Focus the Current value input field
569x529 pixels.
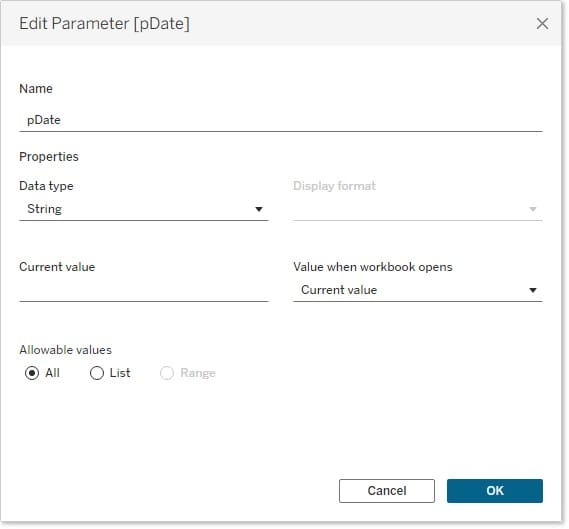pos(144,290)
